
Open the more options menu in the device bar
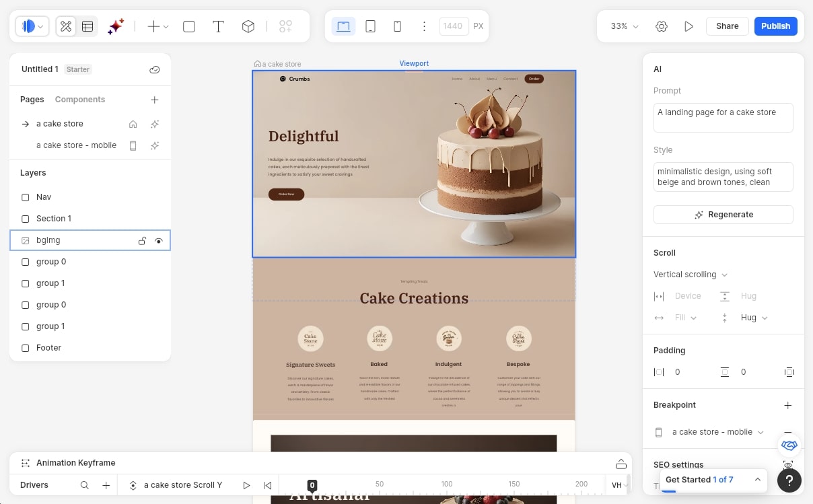pos(424,26)
